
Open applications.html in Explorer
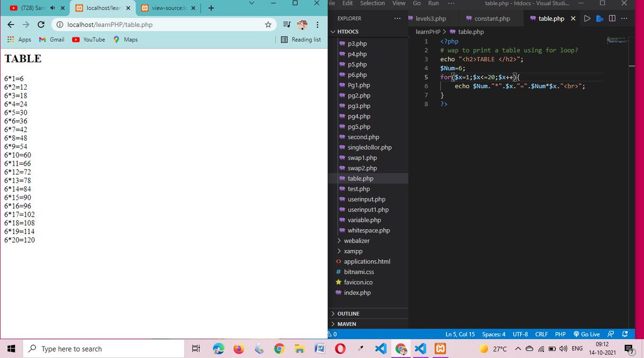tap(367, 261)
